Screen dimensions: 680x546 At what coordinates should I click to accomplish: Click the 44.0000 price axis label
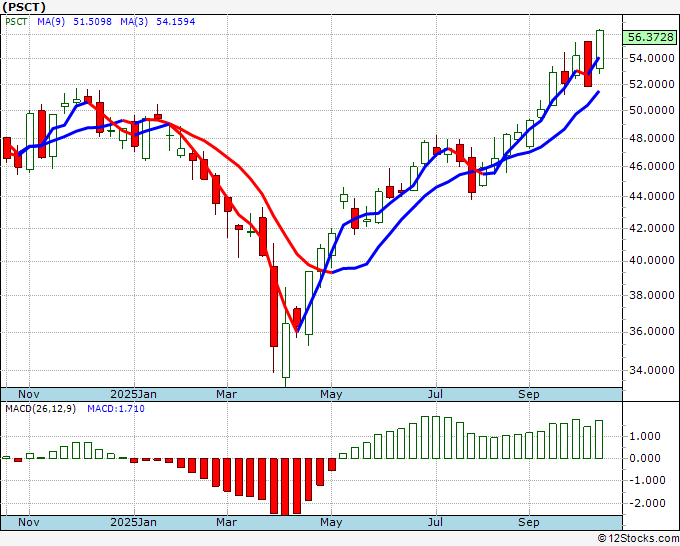tap(651, 196)
